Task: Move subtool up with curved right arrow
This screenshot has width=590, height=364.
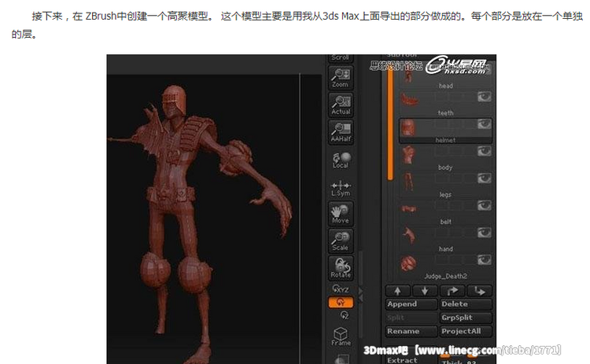Action: pos(452,291)
